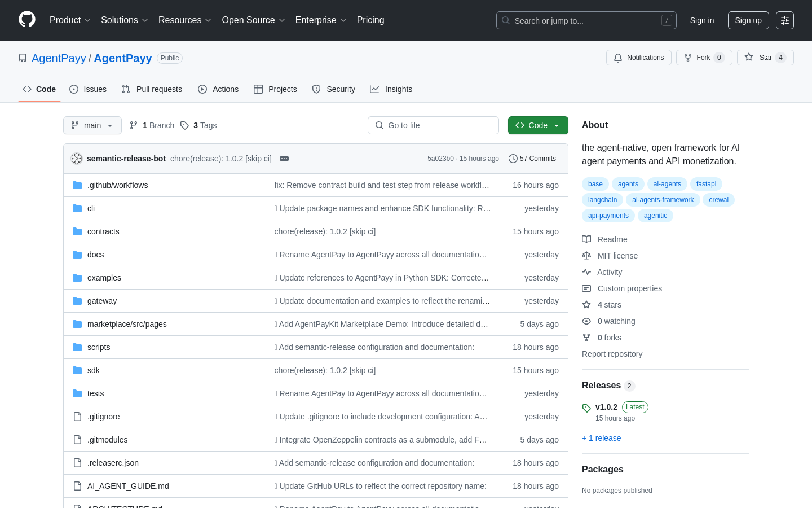
Task: Open the GitHub homepage logo
Action: pos(27,20)
